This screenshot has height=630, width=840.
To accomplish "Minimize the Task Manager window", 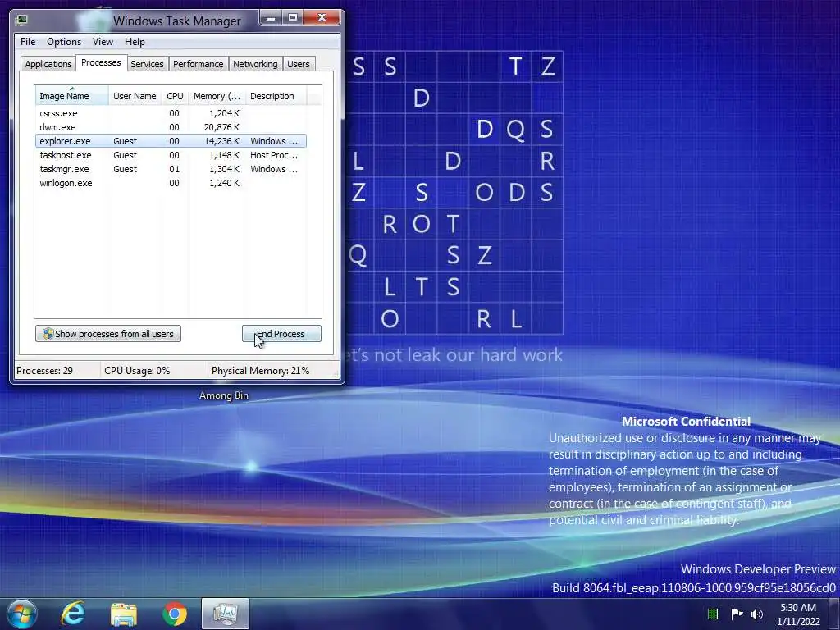I will (271, 18).
